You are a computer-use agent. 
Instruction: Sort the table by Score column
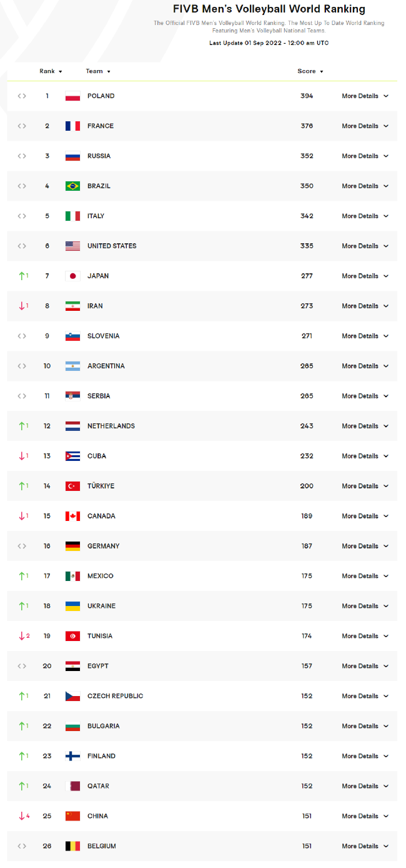pyautogui.click(x=310, y=71)
